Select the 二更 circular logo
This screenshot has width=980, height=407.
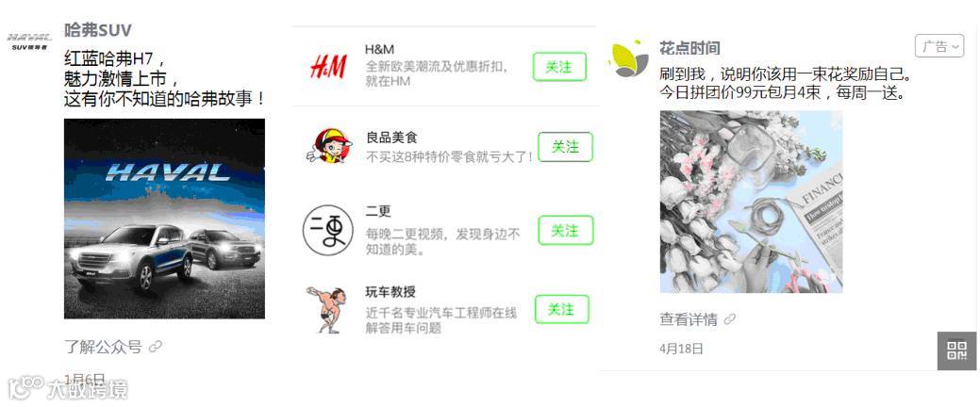pos(327,230)
